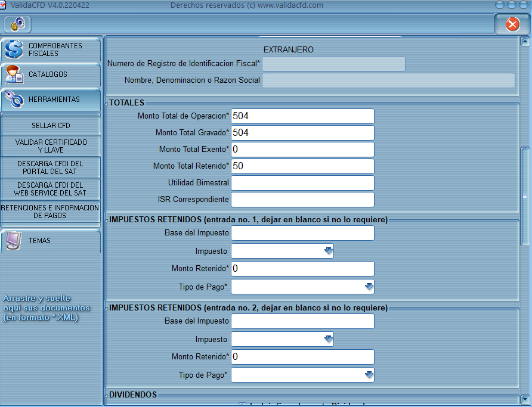Image resolution: width=532 pixels, height=407 pixels.
Task: Click the red X close button in toolbar
Action: (512, 24)
